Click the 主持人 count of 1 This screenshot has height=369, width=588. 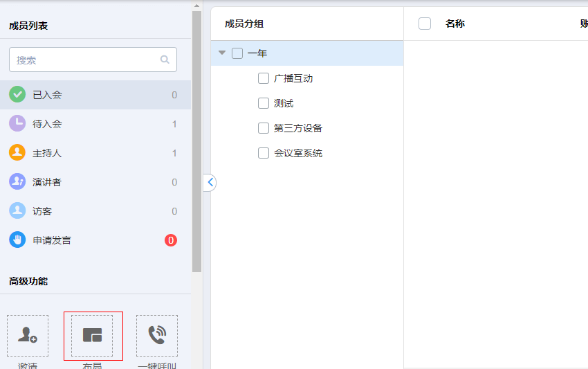[174, 153]
